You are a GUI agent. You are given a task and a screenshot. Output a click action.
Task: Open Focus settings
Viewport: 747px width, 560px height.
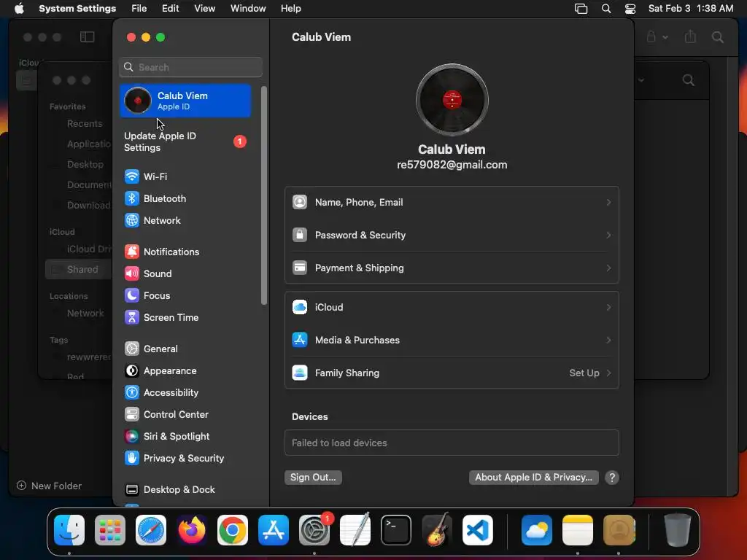point(185,296)
